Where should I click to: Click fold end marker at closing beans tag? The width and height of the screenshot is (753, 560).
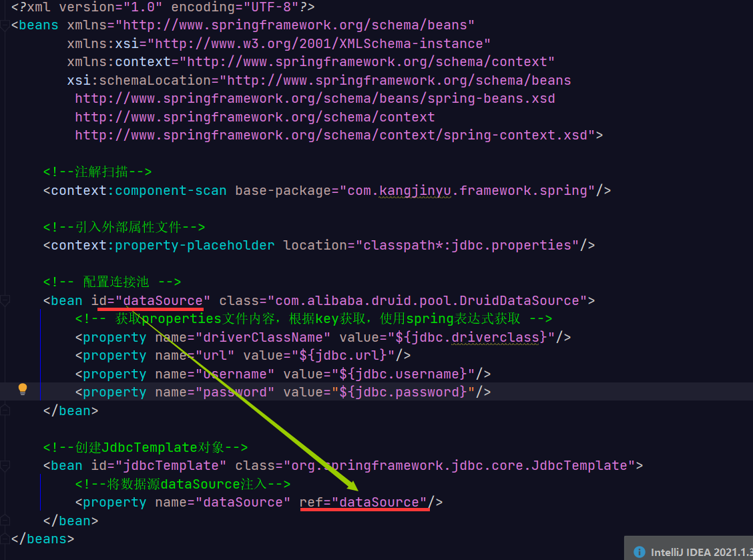[5, 539]
